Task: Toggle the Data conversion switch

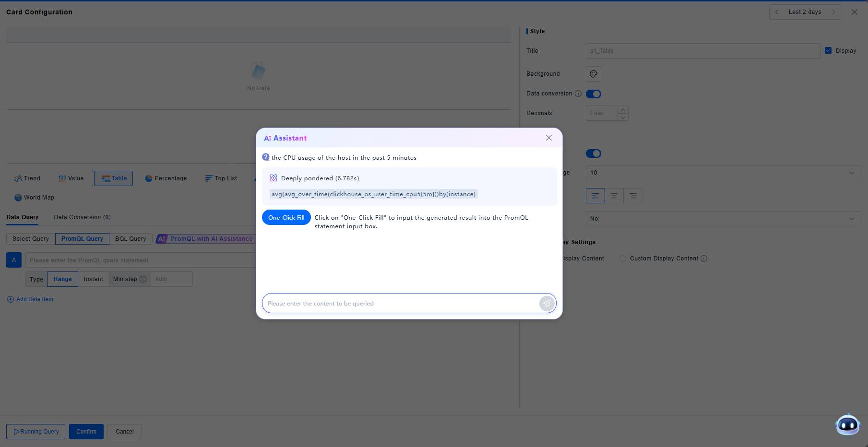Action: (594, 94)
